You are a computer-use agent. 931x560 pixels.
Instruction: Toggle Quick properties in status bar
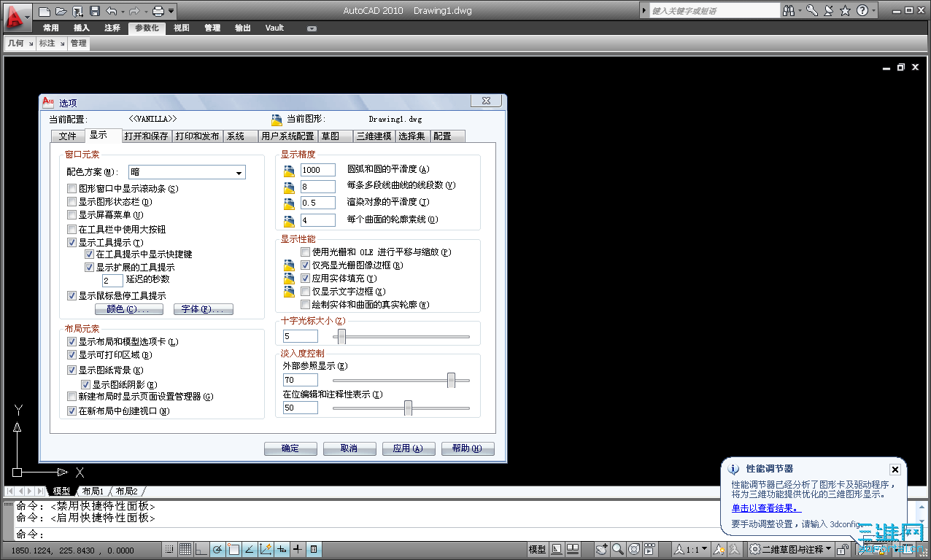pyautogui.click(x=313, y=549)
